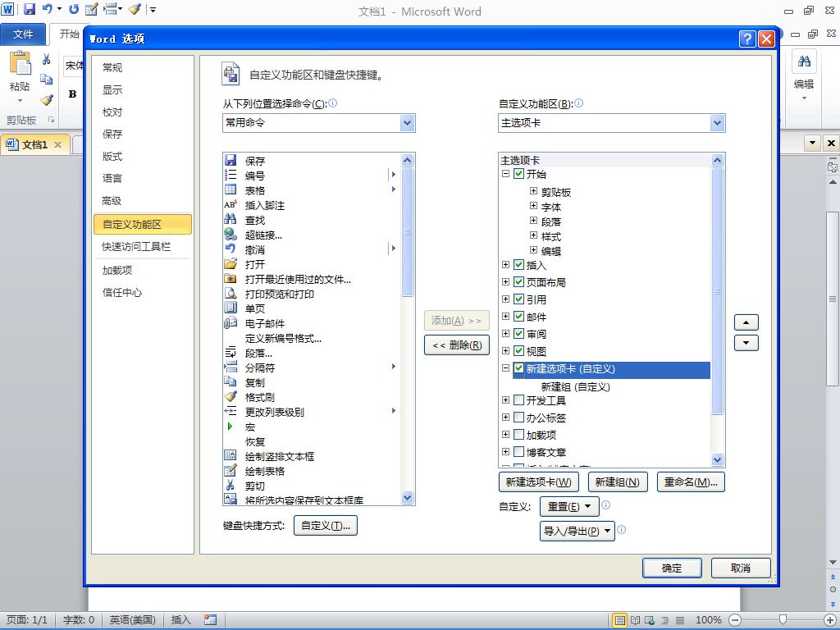The width and height of the screenshot is (840, 630).
Task: Select the 表格 table command
Action: 311,190
